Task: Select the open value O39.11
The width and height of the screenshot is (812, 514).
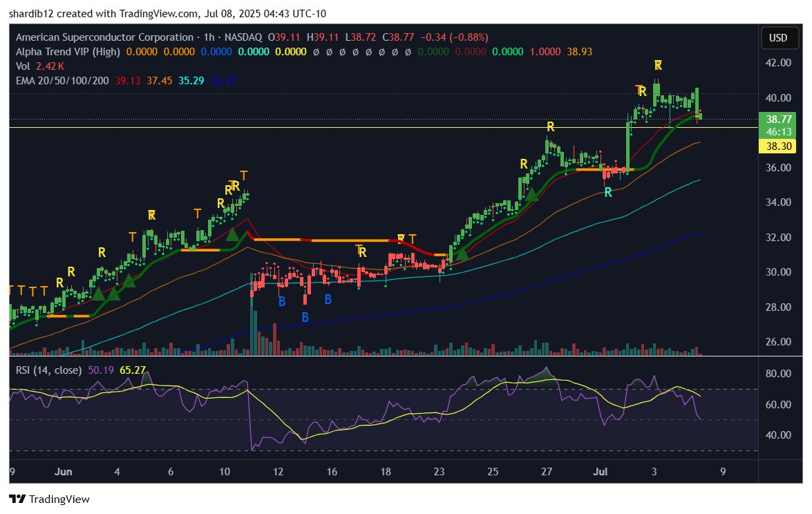Action: 284,37
